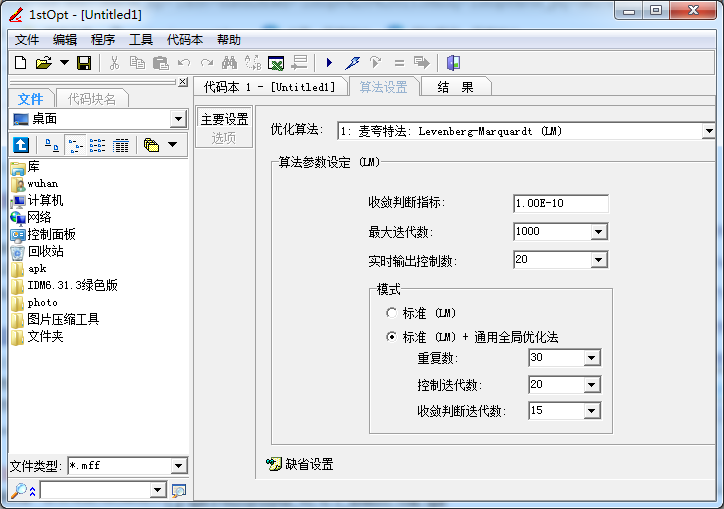Click the Excel spreadsheet toolbar icon
Viewport: 724px width, 509px height.
276,62
